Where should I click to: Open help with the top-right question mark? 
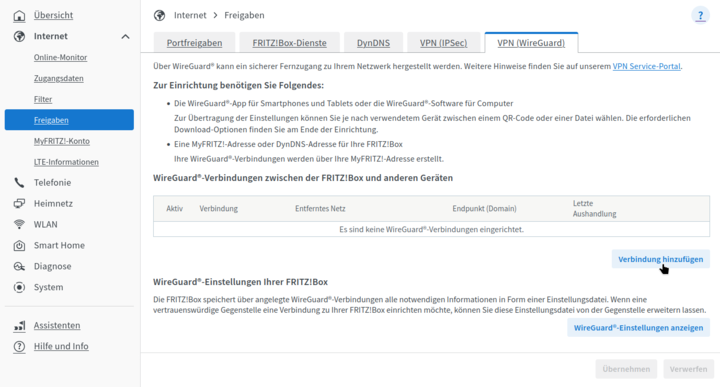pyautogui.click(x=700, y=16)
